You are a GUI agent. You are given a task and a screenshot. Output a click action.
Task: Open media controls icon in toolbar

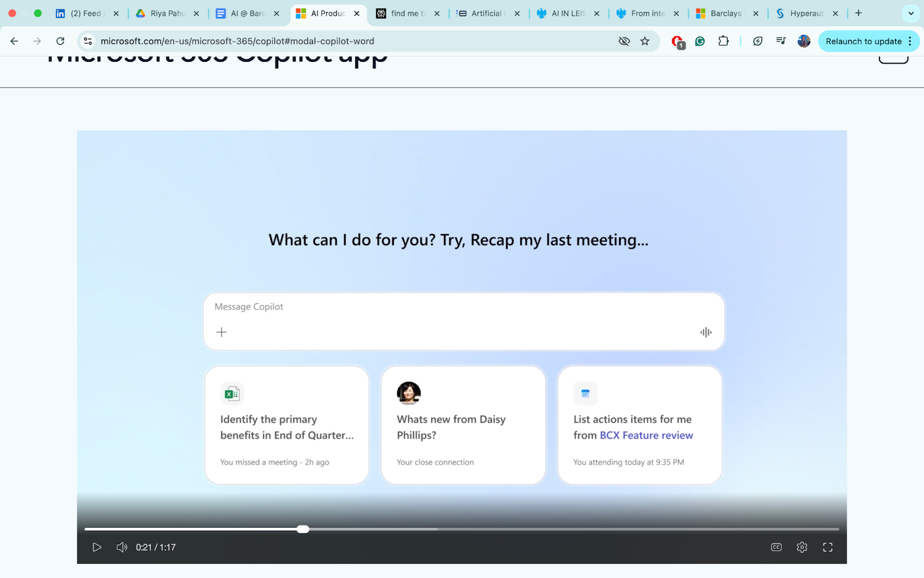point(781,41)
